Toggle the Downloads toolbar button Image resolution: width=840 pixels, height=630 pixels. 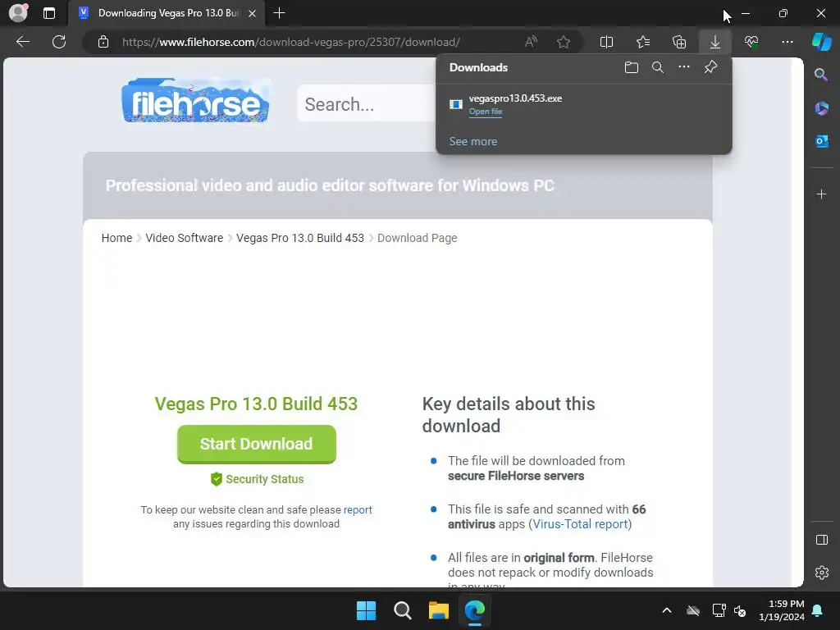pyautogui.click(x=715, y=42)
